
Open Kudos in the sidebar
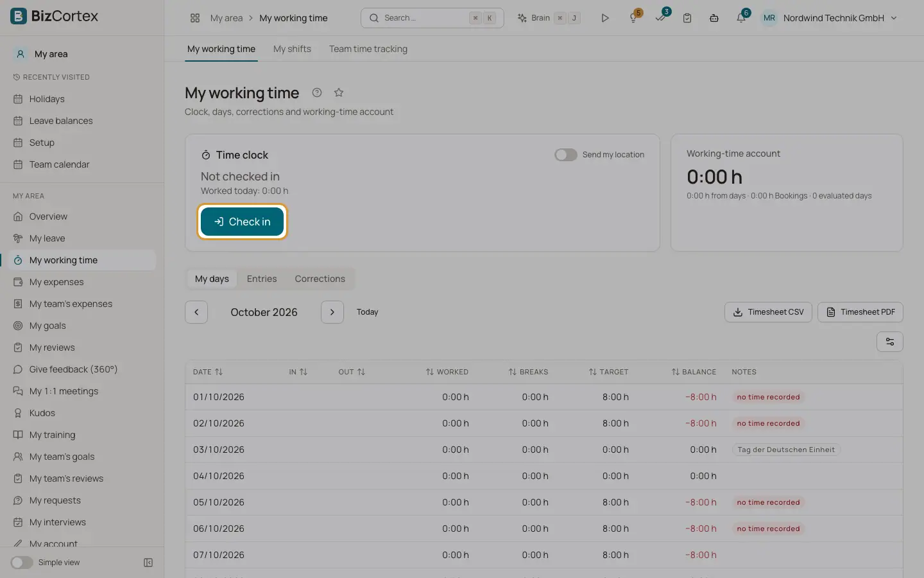pyautogui.click(x=82, y=413)
